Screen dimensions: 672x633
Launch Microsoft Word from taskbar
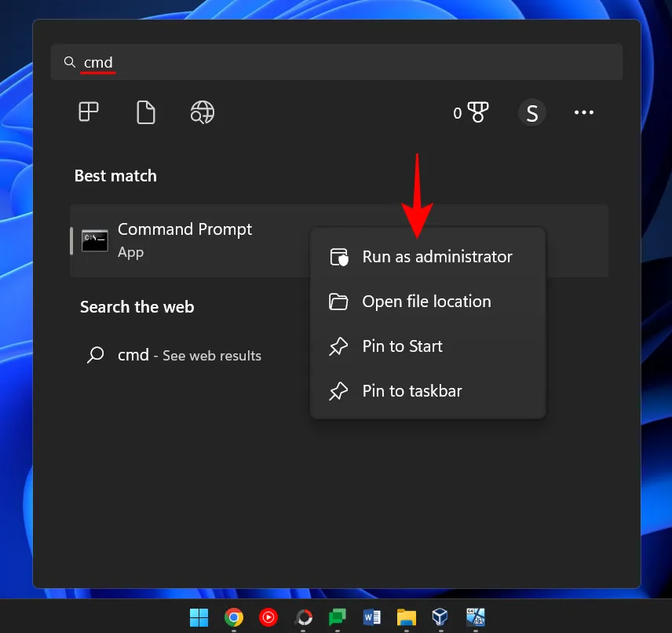click(372, 617)
